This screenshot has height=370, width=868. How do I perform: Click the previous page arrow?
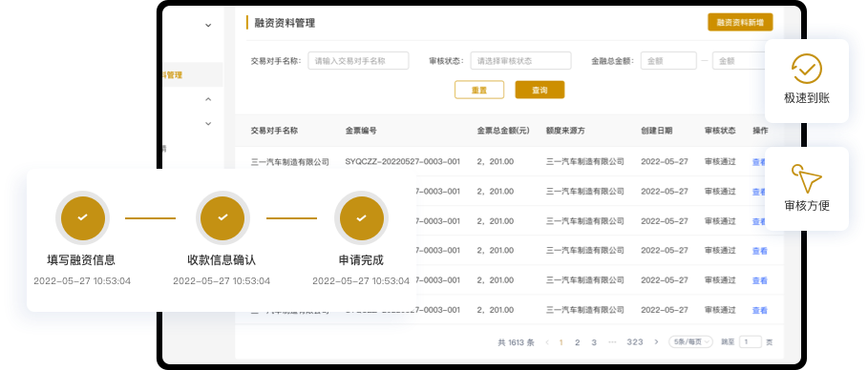point(547,342)
